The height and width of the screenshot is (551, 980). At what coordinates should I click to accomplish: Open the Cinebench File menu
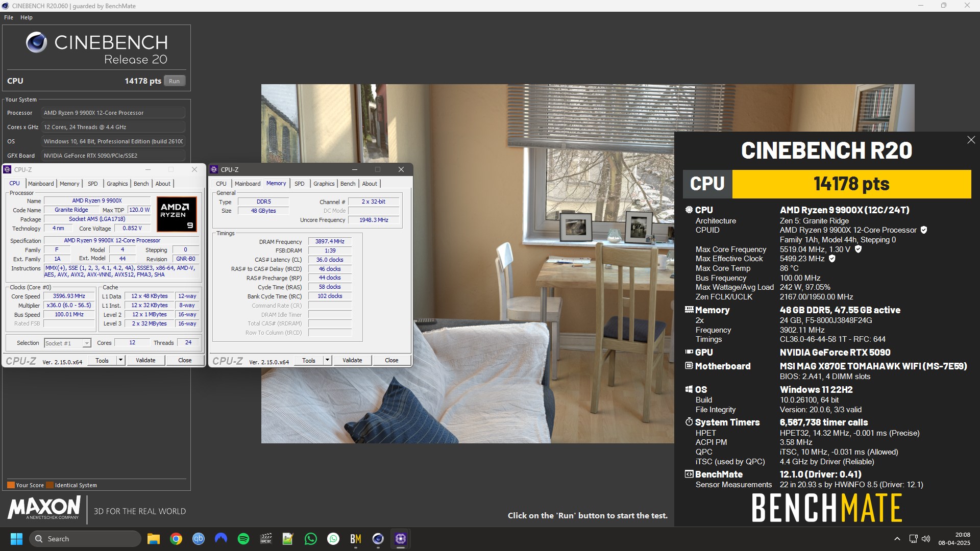tap(9, 17)
